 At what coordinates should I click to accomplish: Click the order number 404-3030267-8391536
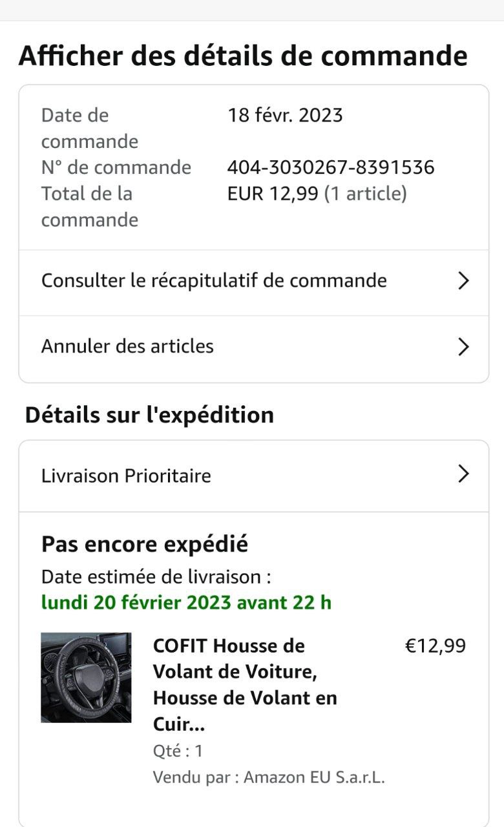point(331,168)
